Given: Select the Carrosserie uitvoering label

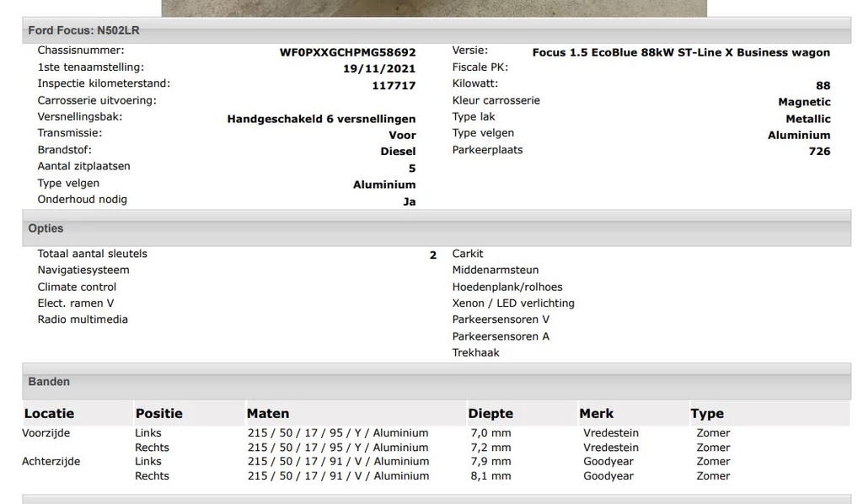Looking at the screenshot, I should (97, 100).
